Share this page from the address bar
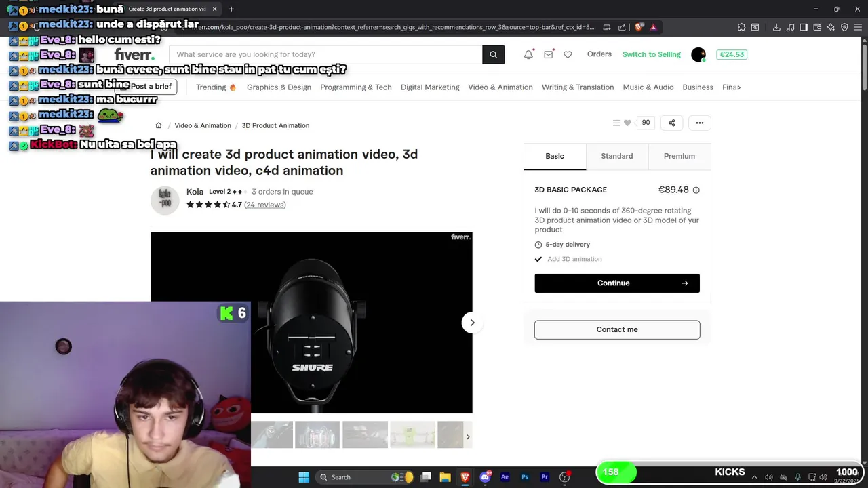868x488 pixels. (x=622, y=27)
